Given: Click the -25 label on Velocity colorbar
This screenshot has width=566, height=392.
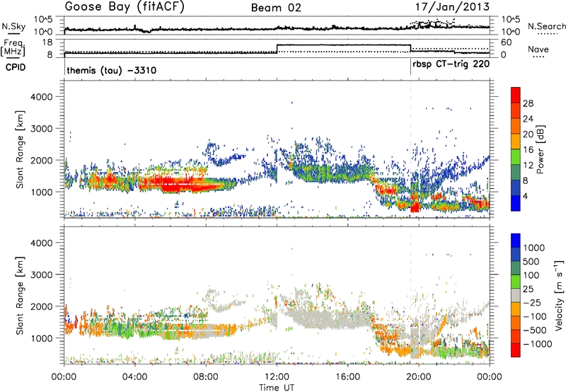Looking at the screenshot, I should [533, 302].
